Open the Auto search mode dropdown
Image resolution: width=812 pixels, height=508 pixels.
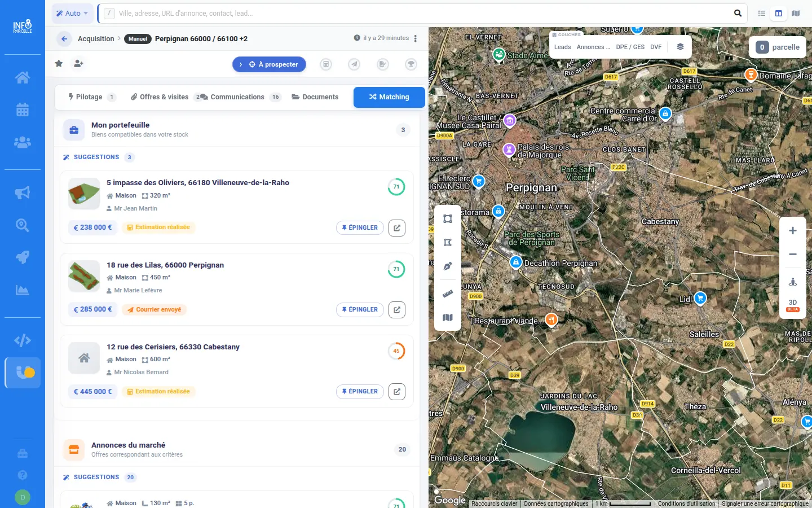coord(72,13)
